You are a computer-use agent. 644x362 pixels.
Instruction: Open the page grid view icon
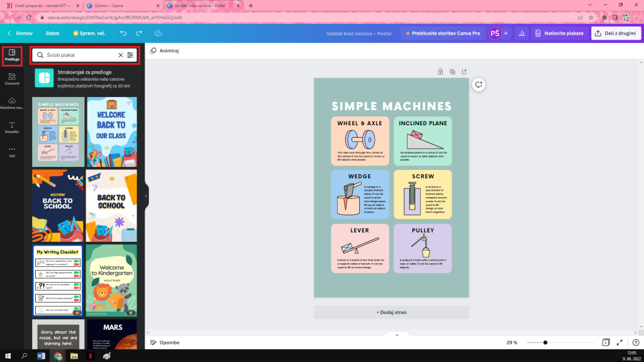click(x=606, y=342)
